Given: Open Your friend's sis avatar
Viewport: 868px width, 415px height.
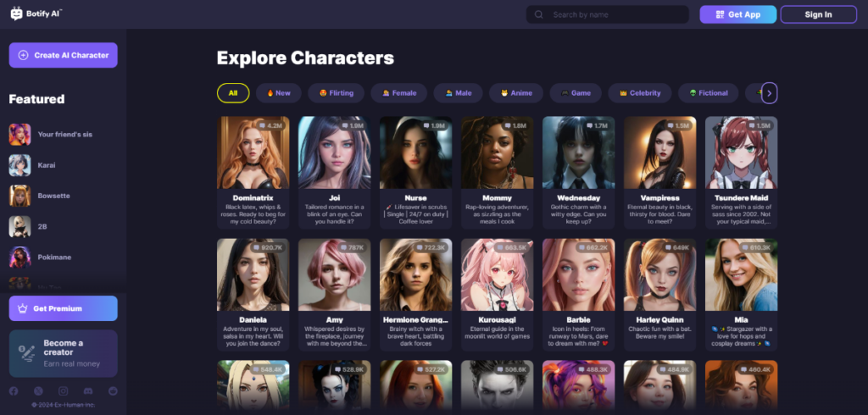Looking at the screenshot, I should point(20,135).
